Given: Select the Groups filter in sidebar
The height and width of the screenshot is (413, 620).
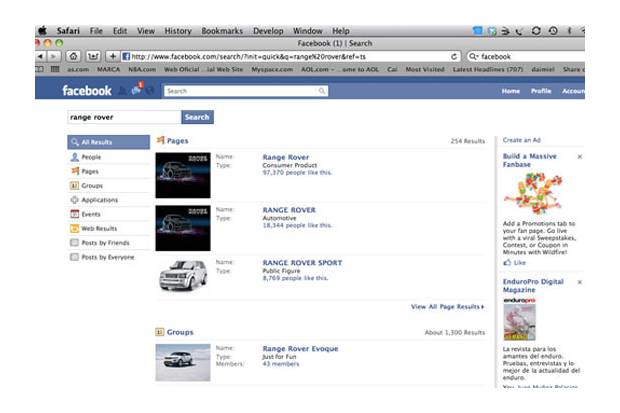Looking at the screenshot, I should click(109, 186).
